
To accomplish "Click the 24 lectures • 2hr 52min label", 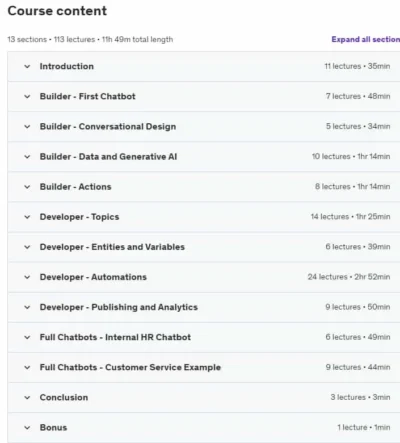I will click(x=349, y=277).
